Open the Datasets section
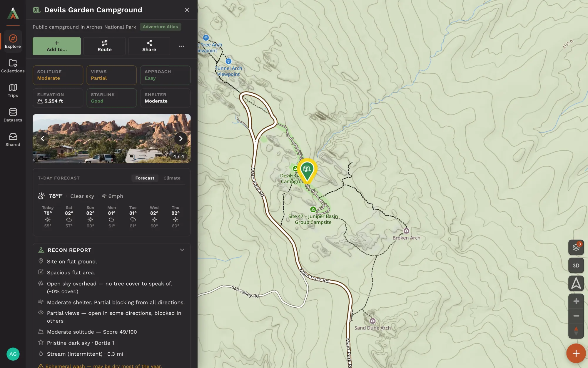 13,115
